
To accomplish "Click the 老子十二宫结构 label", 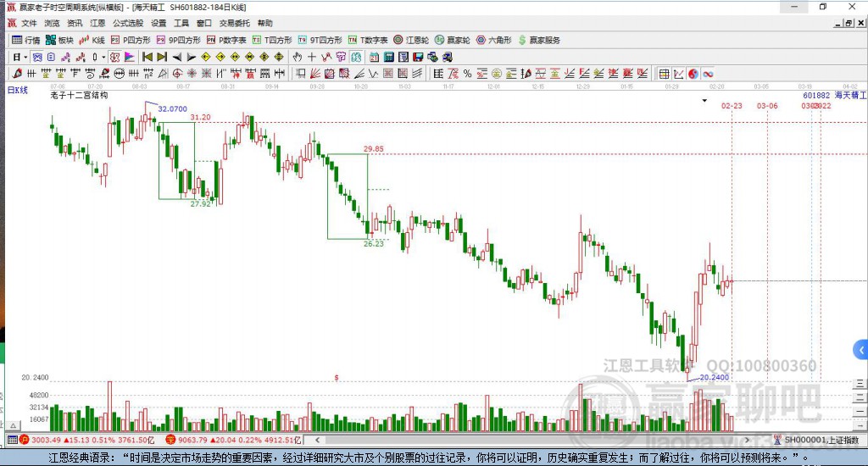I will pyautogui.click(x=79, y=95).
